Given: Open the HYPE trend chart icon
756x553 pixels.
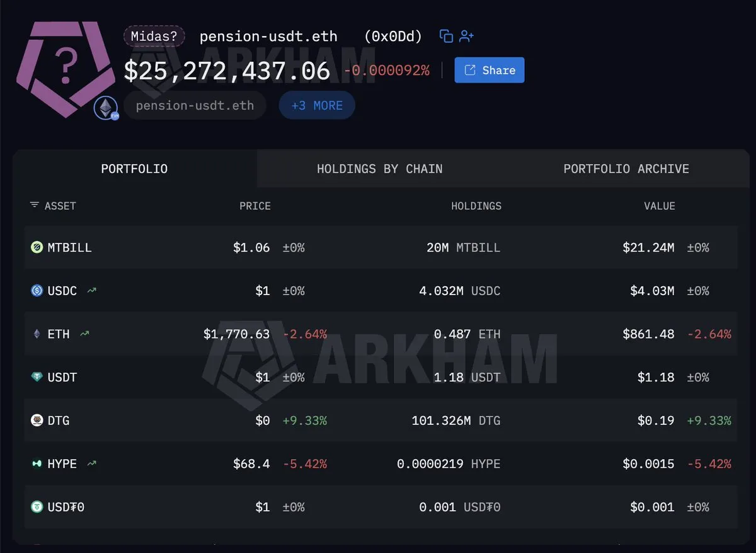Looking at the screenshot, I should 91,463.
